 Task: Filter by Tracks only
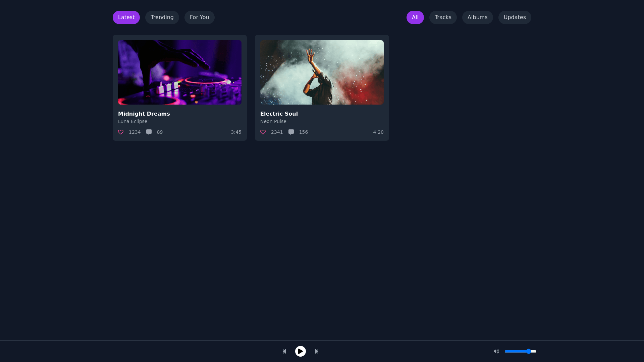pyautogui.click(x=443, y=17)
